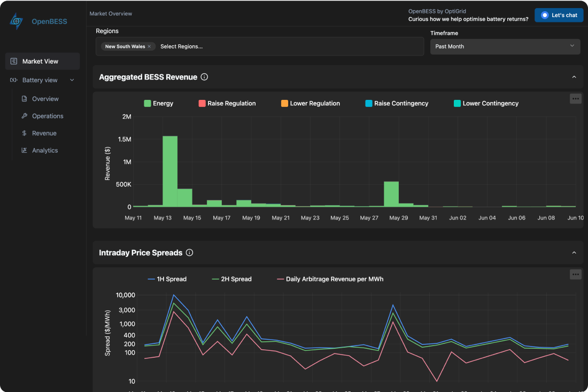The height and width of the screenshot is (392, 588).
Task: Click the options ellipsis on the revenue chart
Action: (x=575, y=98)
